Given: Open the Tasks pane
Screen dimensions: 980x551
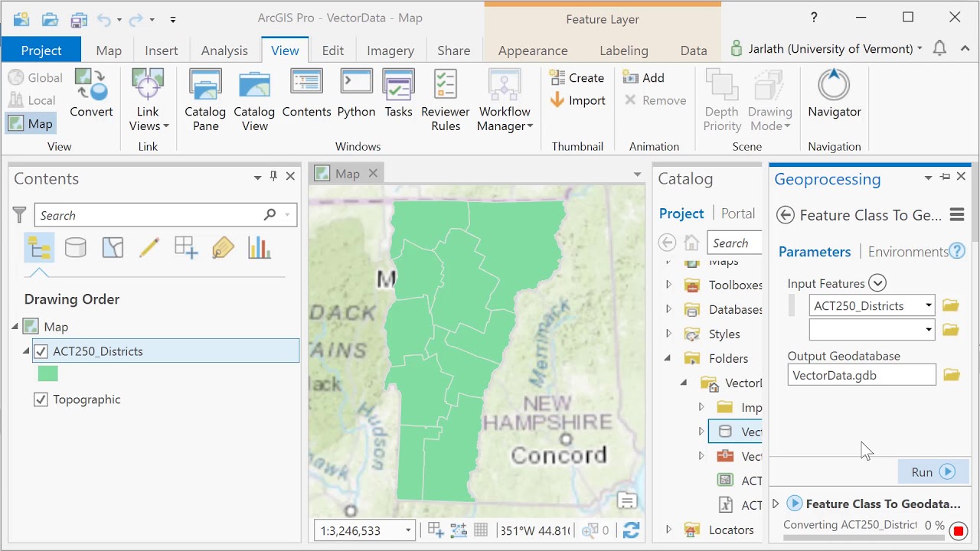Looking at the screenshot, I should tap(398, 93).
